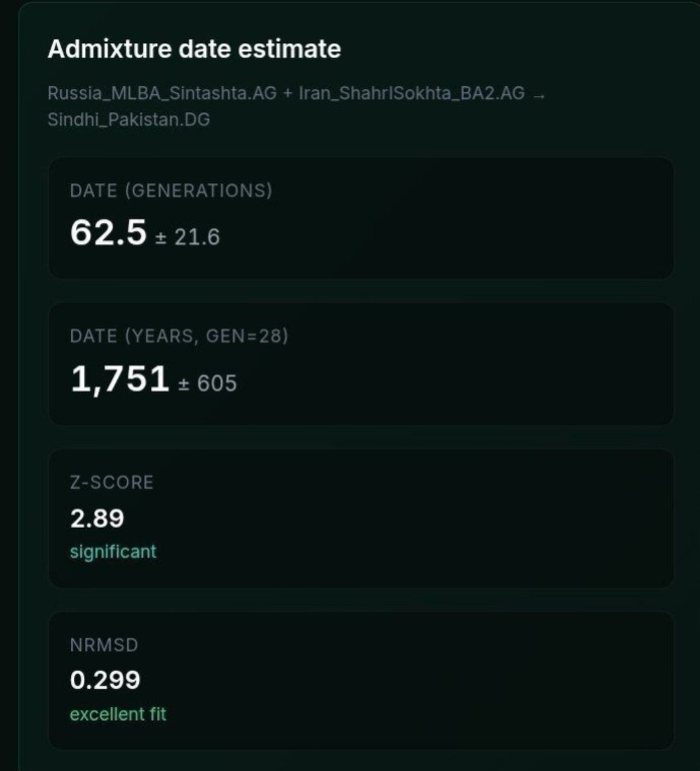
Task: Click the DATE (YEARS, GEN=28) label
Action: [179, 336]
